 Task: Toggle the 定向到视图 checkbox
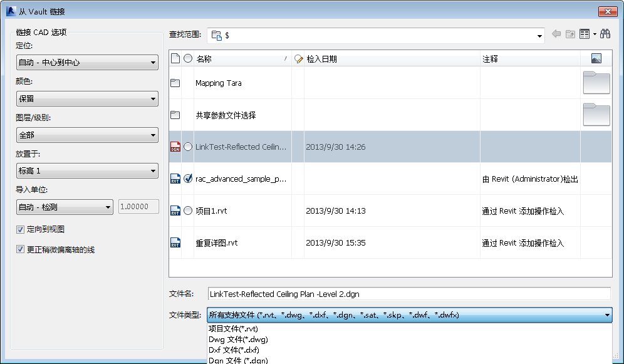(20, 229)
